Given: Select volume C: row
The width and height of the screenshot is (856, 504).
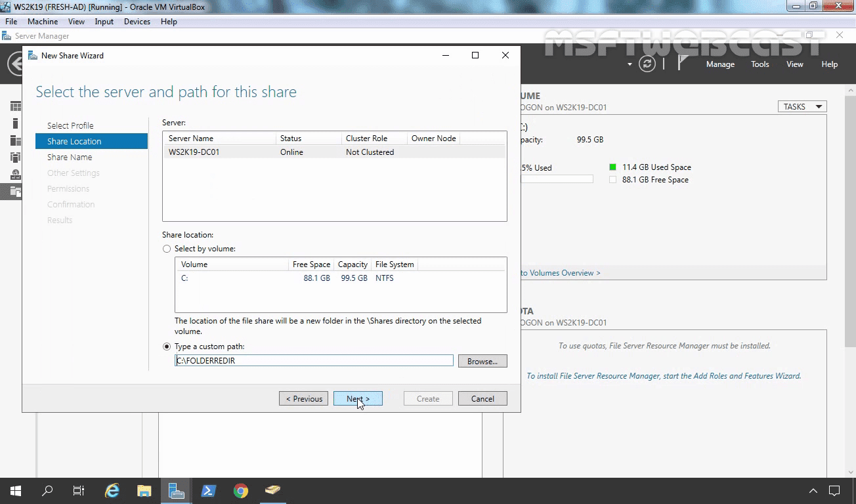Looking at the screenshot, I should coord(341,278).
